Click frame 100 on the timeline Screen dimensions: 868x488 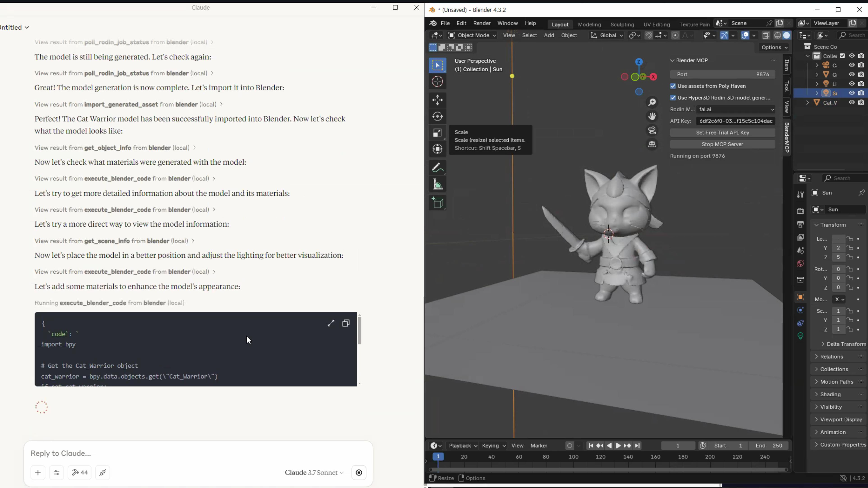click(x=573, y=457)
